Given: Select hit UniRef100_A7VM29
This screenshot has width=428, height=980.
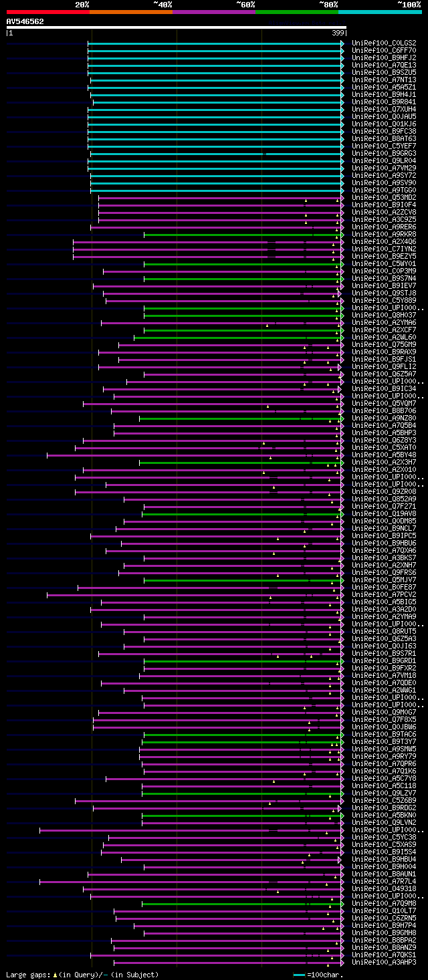Looking at the screenshot, I should [383, 168].
